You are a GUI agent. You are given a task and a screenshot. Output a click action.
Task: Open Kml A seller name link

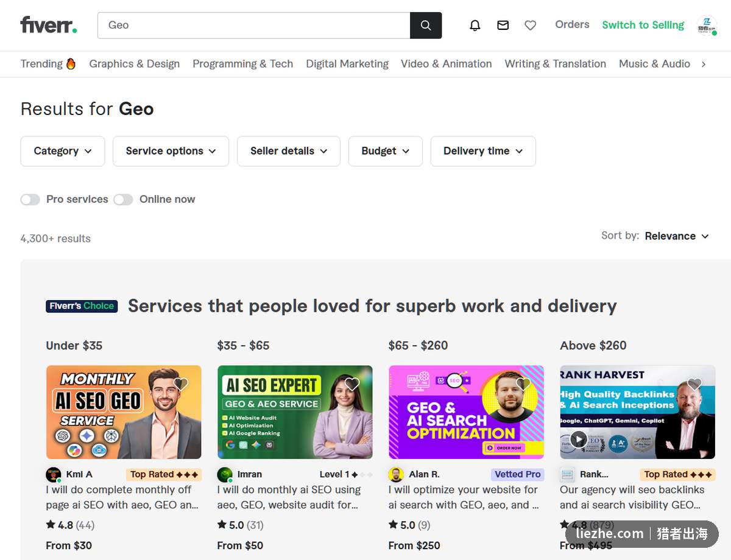79,474
